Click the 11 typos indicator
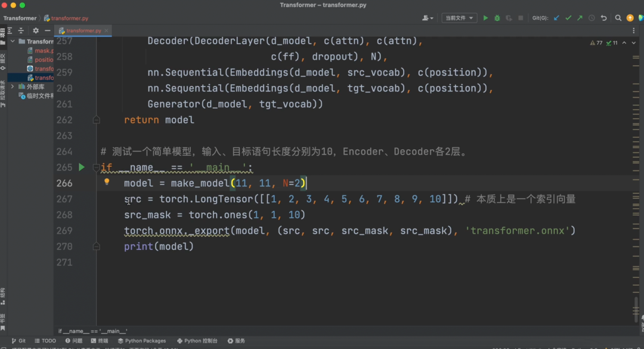 click(612, 43)
